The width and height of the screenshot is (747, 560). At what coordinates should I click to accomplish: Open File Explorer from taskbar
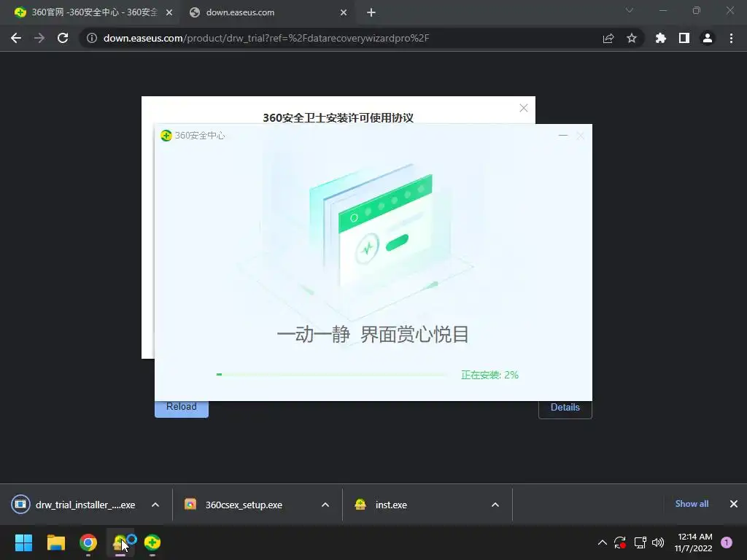pyautogui.click(x=55, y=542)
